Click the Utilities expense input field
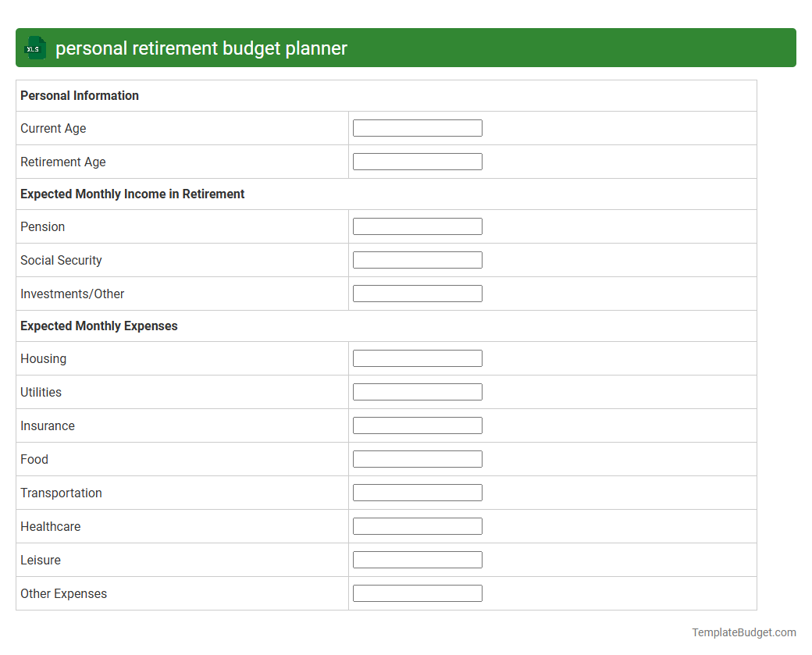 click(x=417, y=391)
